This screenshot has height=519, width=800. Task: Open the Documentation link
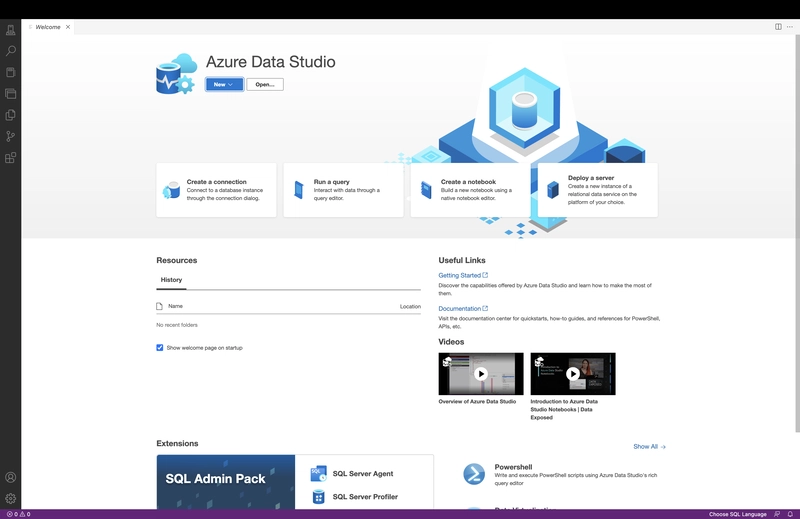tap(463, 308)
